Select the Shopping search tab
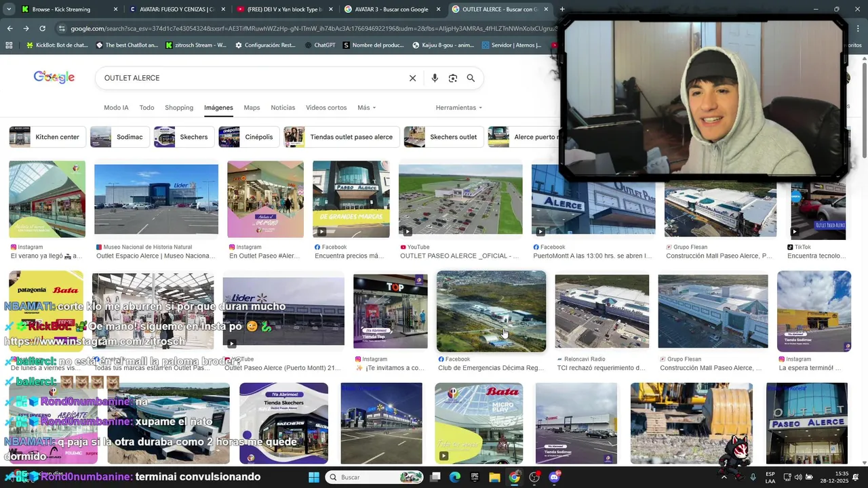 click(179, 108)
